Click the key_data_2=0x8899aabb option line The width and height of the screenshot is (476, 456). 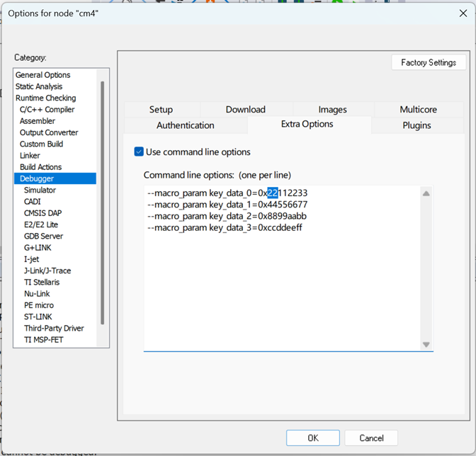227,216
